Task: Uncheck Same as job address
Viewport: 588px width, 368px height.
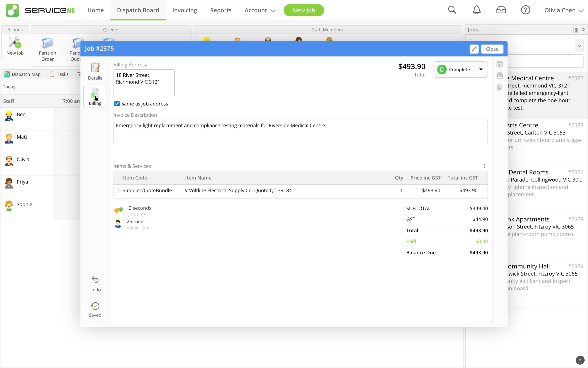Action: (117, 104)
